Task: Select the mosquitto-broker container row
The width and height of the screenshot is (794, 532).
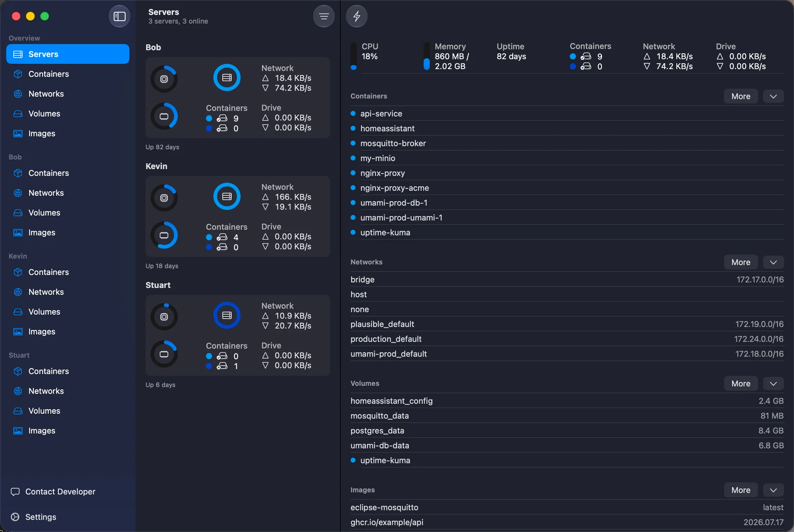Action: click(x=567, y=144)
